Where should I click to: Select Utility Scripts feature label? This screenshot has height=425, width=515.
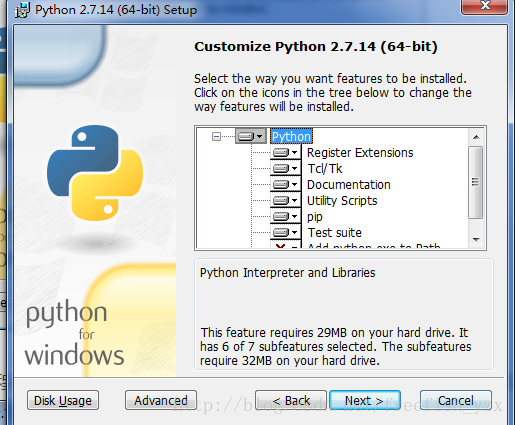click(x=342, y=201)
